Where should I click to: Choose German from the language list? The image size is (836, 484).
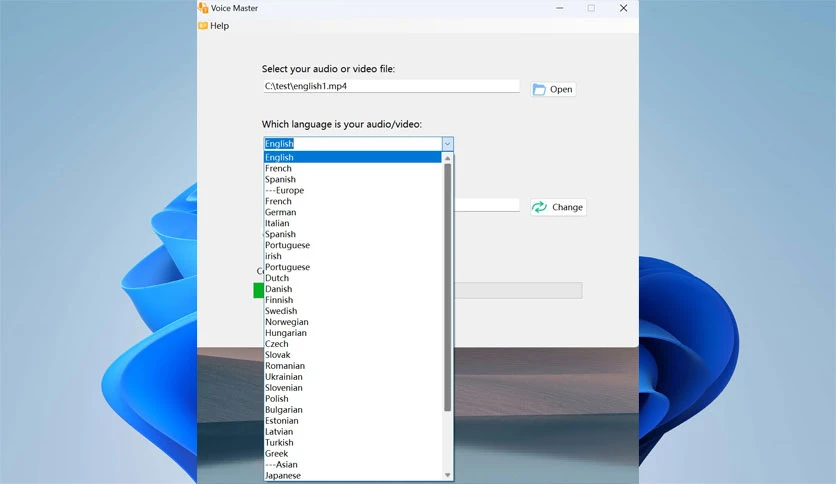pyautogui.click(x=353, y=212)
